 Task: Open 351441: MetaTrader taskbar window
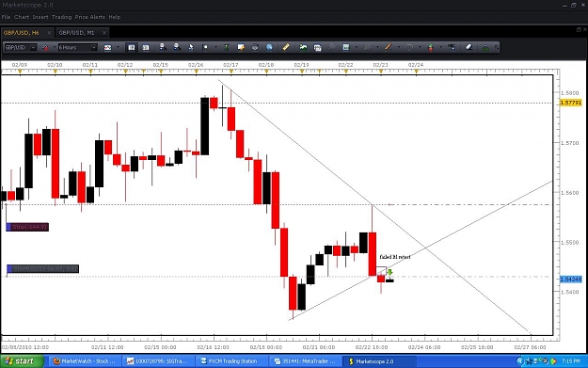305,361
